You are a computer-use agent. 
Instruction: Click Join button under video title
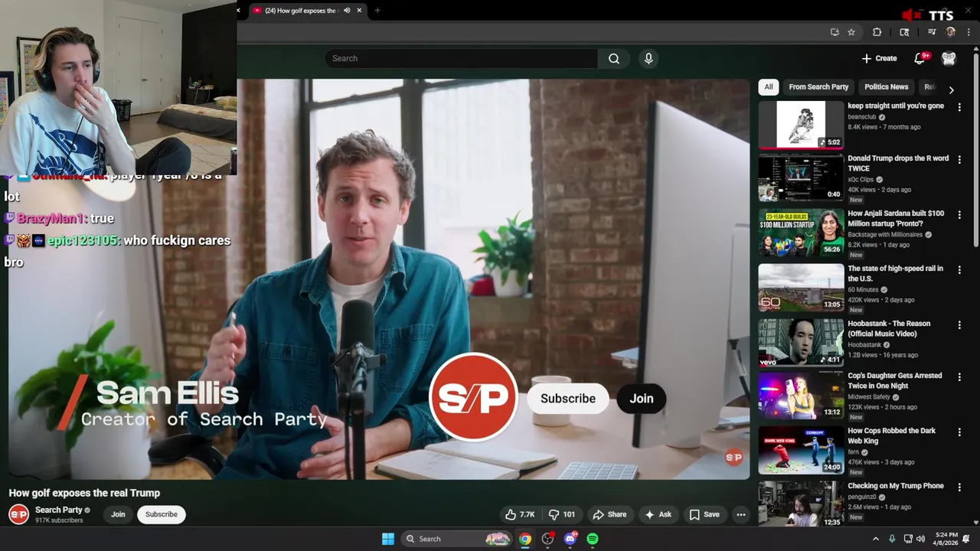pyautogui.click(x=118, y=514)
